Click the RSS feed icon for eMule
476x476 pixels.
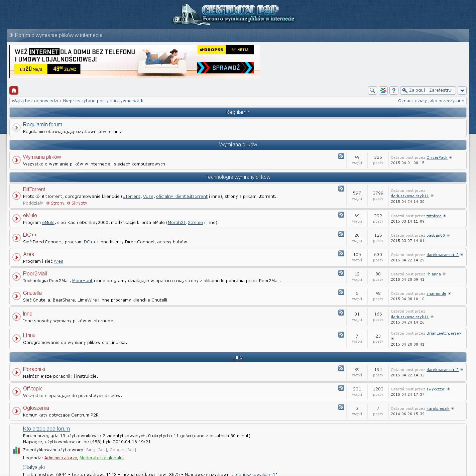pyautogui.click(x=341, y=215)
